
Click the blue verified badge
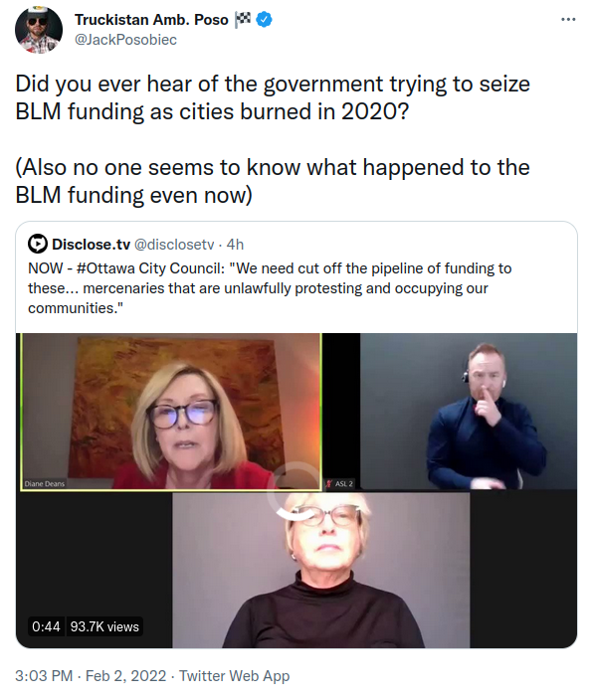(264, 20)
